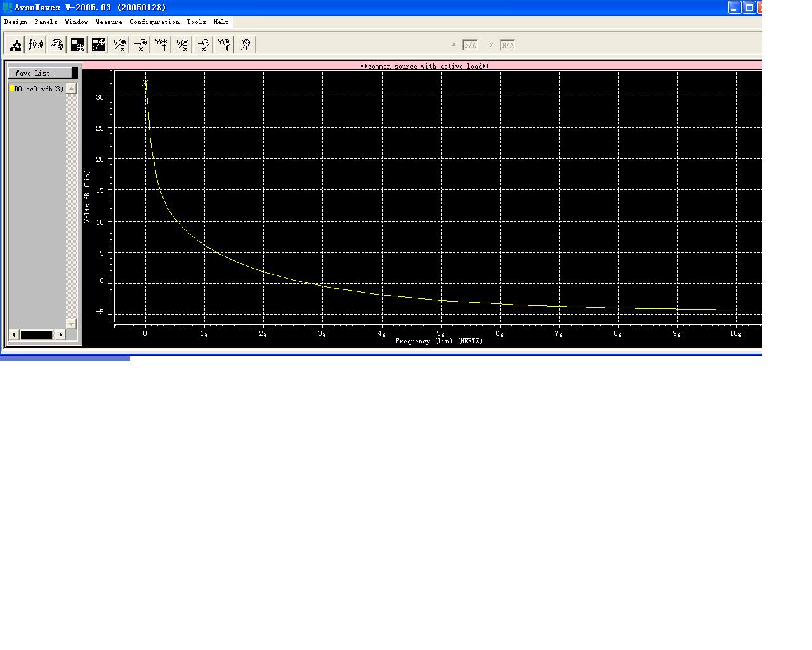Click the wave list scroll right arrow
812x650 pixels.
[x=60, y=335]
